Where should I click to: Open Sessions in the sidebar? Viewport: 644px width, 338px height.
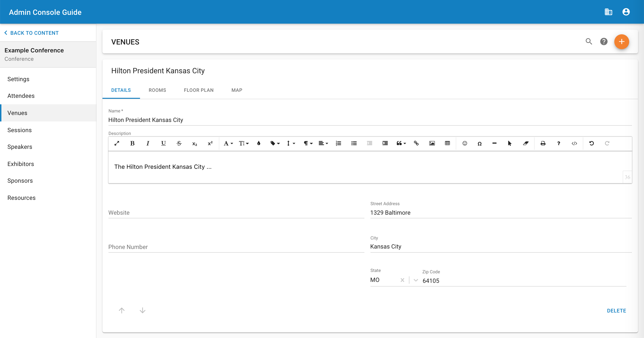tap(48, 130)
